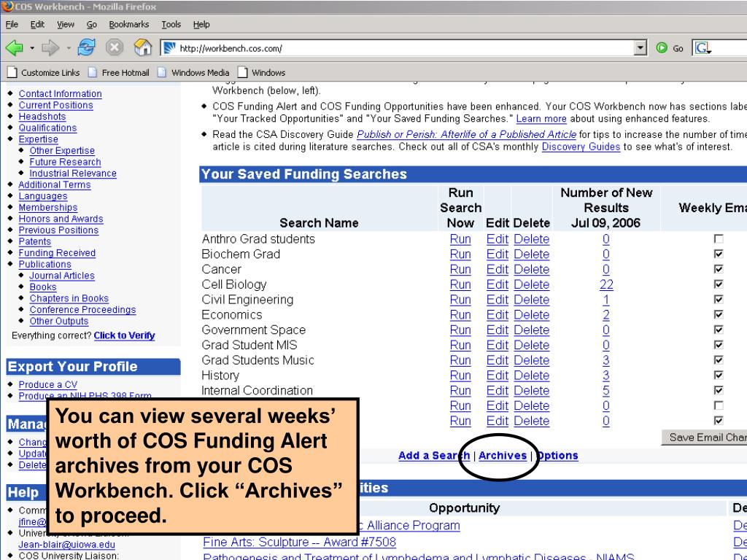Uncheck weekly email for Civil Engineering
747x560 pixels.
(x=719, y=300)
